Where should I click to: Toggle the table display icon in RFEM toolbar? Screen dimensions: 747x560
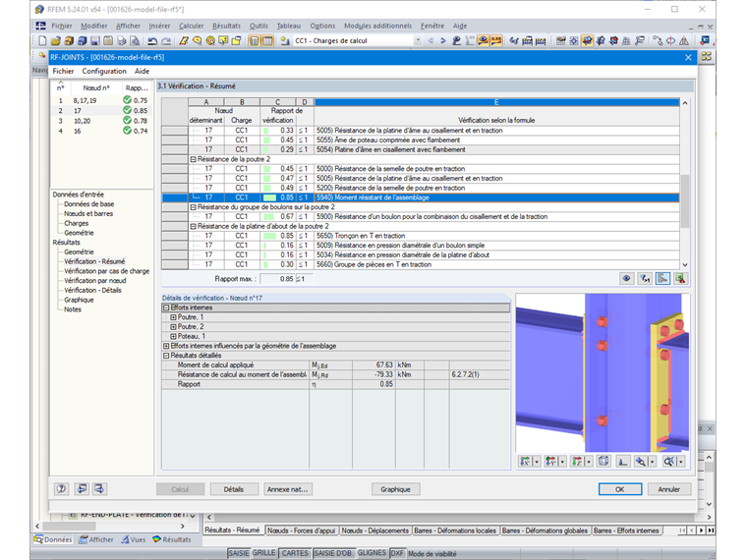tap(267, 41)
